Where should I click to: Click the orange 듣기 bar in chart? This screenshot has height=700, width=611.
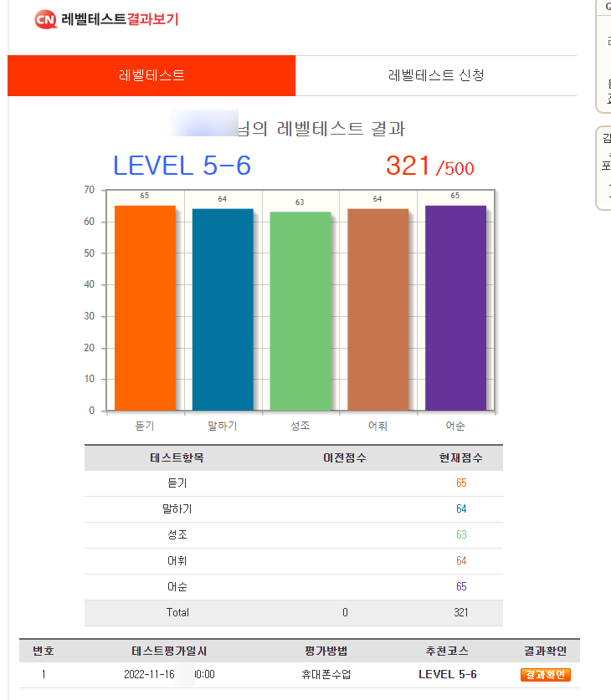pos(145,308)
